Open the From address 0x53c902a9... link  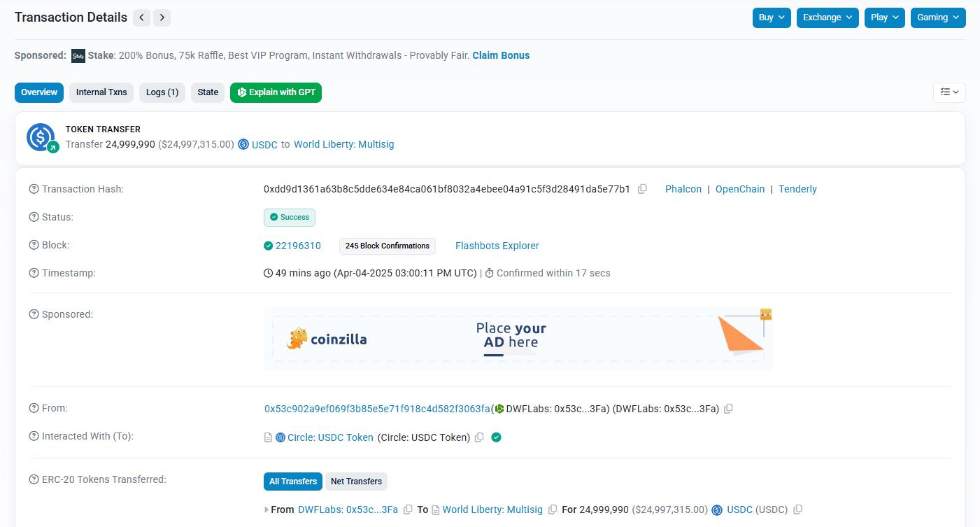click(x=377, y=409)
